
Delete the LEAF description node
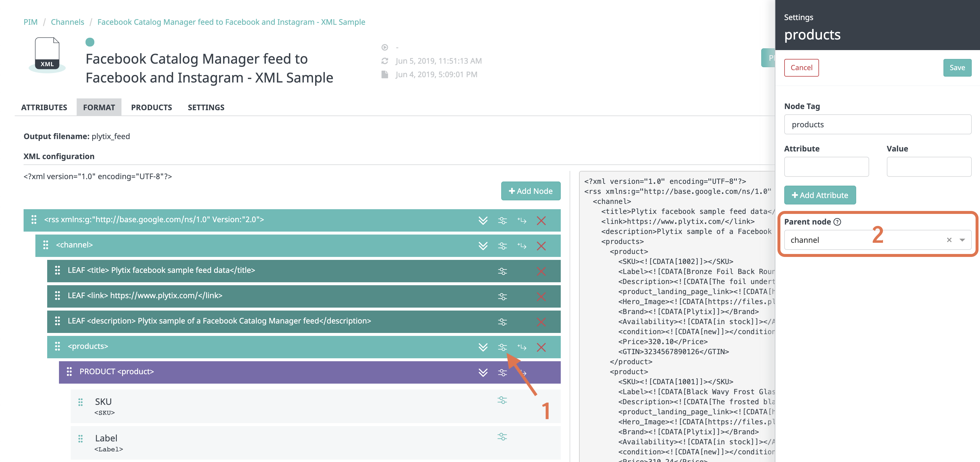tap(541, 322)
